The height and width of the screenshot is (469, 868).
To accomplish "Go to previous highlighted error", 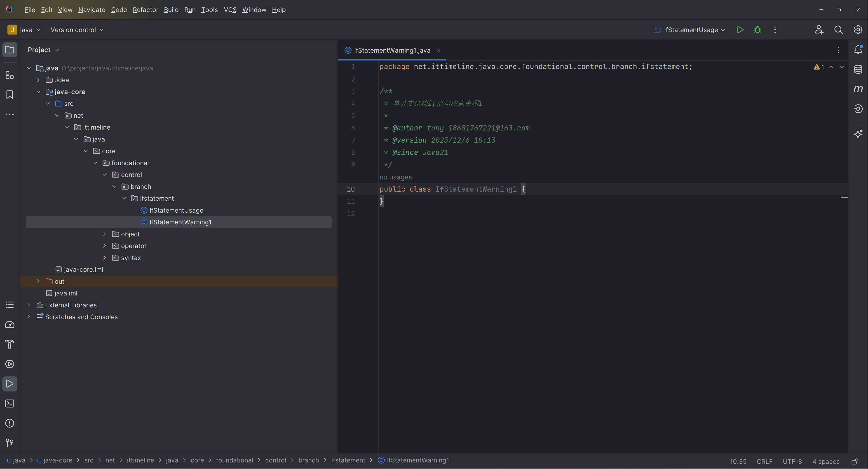I will (x=831, y=67).
